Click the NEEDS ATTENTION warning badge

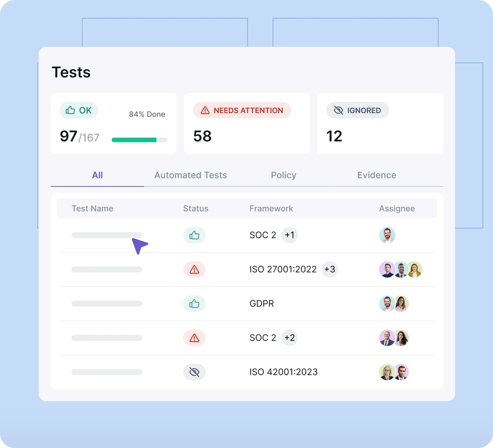tap(242, 110)
